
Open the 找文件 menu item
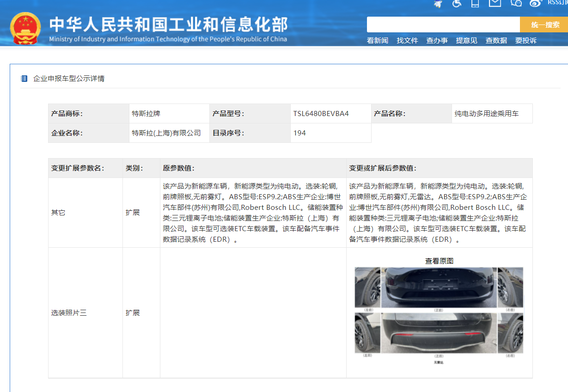click(407, 41)
